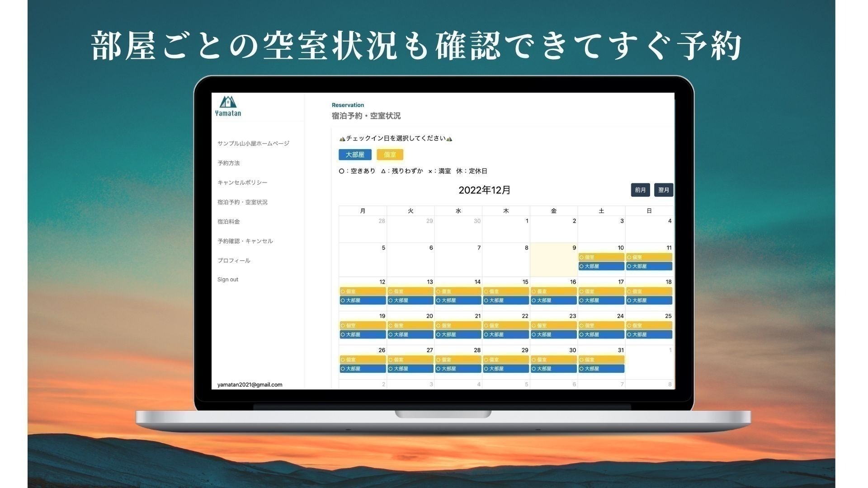Click Sign out link
Image resolution: width=868 pixels, height=488 pixels.
(x=227, y=280)
